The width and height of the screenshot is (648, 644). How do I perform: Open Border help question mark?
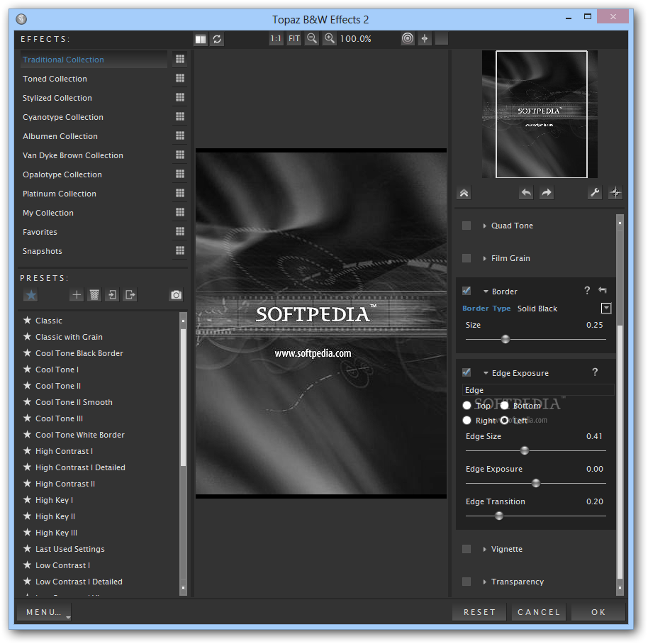(x=587, y=291)
